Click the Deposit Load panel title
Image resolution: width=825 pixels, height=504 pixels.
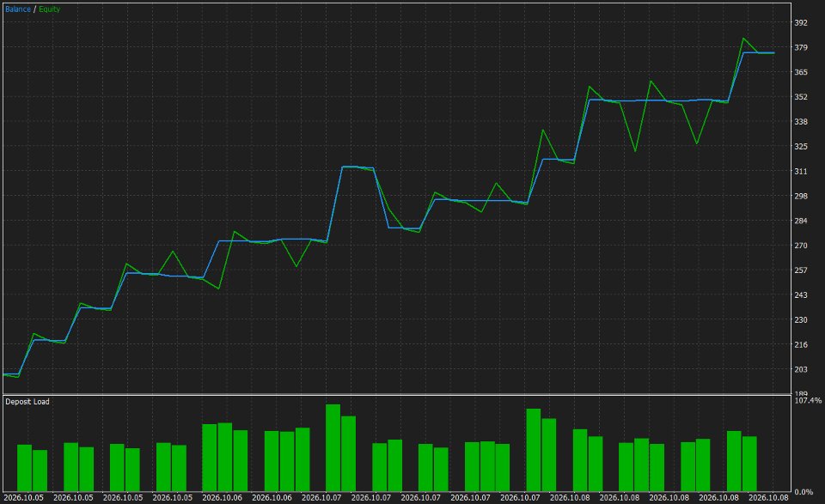point(27,402)
